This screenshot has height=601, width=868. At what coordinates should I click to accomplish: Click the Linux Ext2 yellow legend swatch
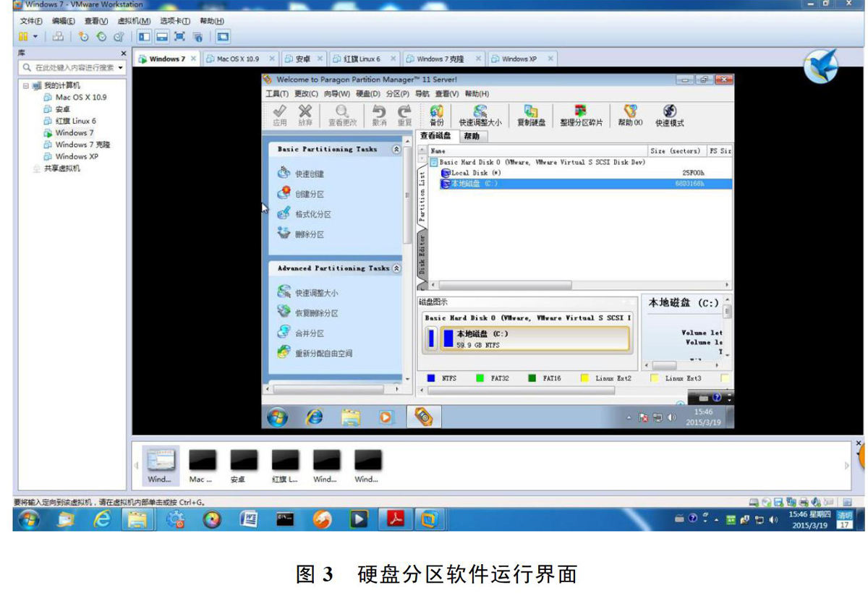coord(585,378)
